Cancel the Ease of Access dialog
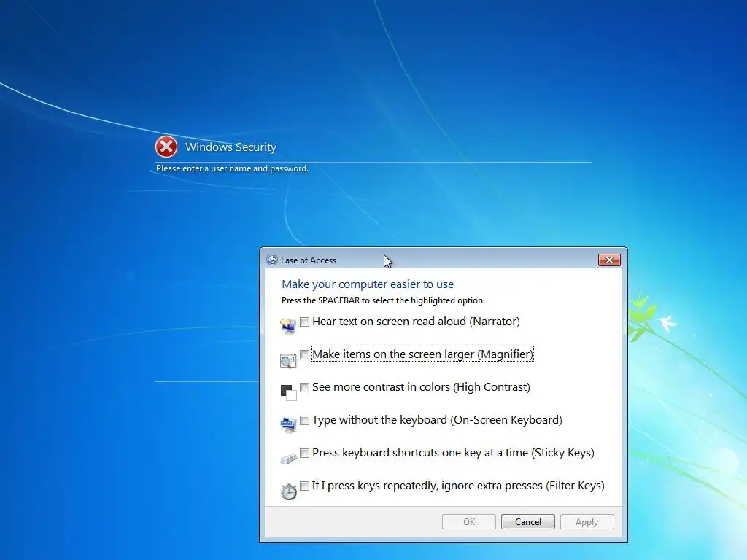747x560 pixels. click(x=528, y=522)
